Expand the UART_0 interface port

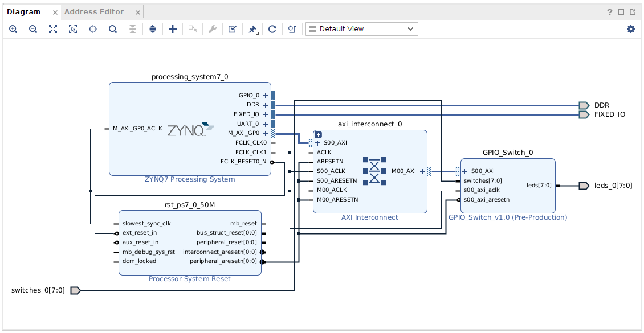click(266, 124)
